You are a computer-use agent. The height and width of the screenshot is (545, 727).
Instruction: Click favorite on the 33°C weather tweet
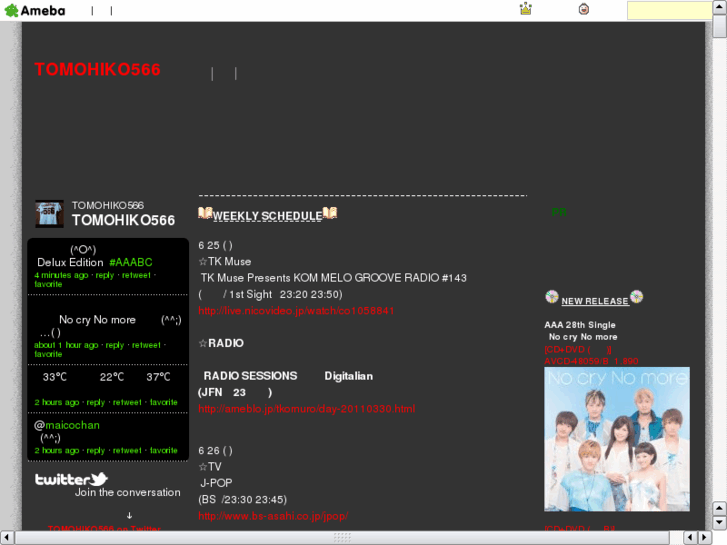[x=164, y=402]
